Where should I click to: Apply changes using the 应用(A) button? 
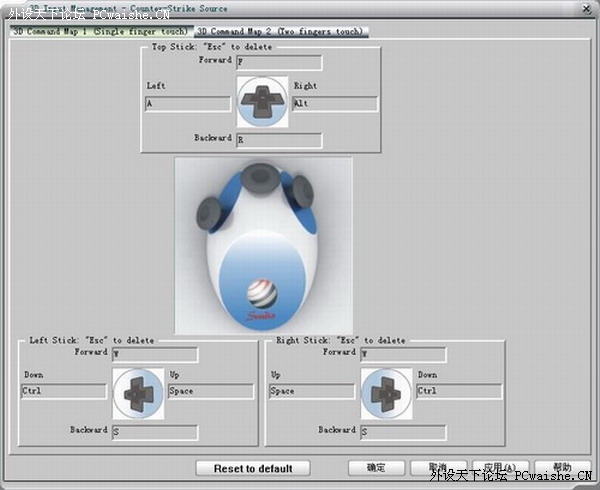coord(500,468)
